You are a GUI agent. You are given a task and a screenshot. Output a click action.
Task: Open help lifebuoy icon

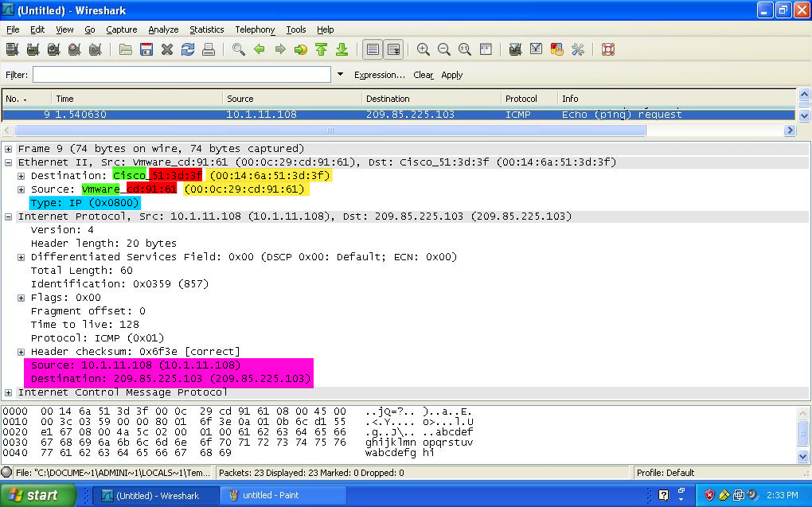click(x=608, y=49)
